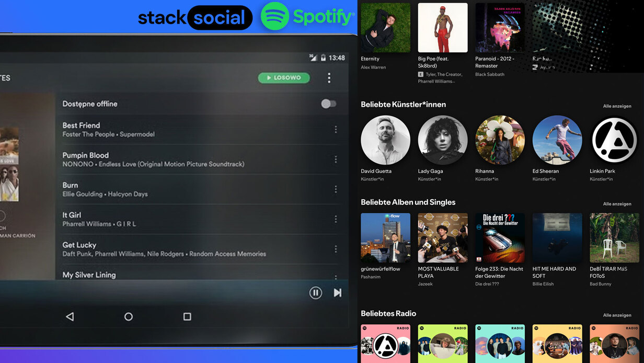Screen dimensions: 644x363
Task: Click the Tyler, The Creator artist link
Action: point(444,75)
